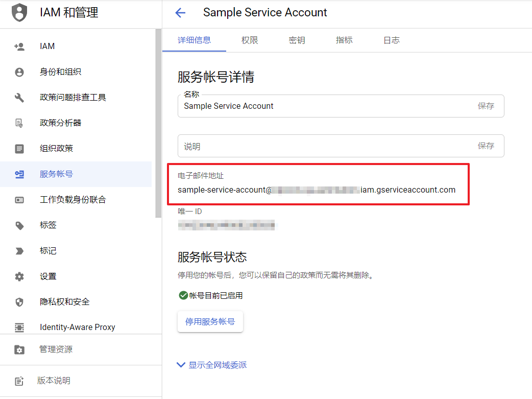Click the 政策分析器 document icon
The image size is (532, 399).
coord(19,123)
